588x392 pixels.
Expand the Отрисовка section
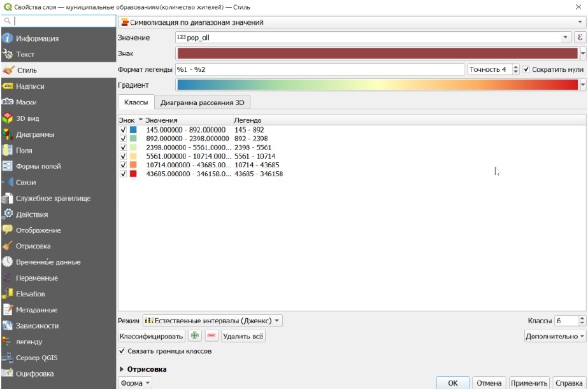tap(122, 369)
